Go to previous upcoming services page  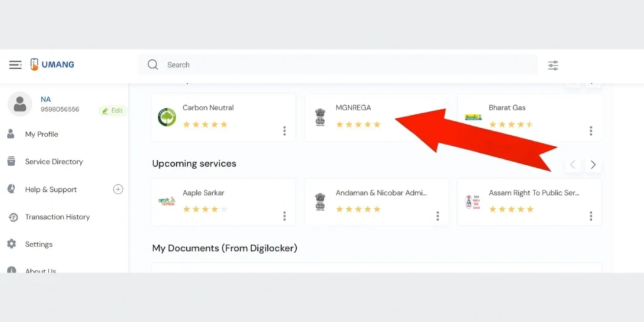click(x=572, y=165)
